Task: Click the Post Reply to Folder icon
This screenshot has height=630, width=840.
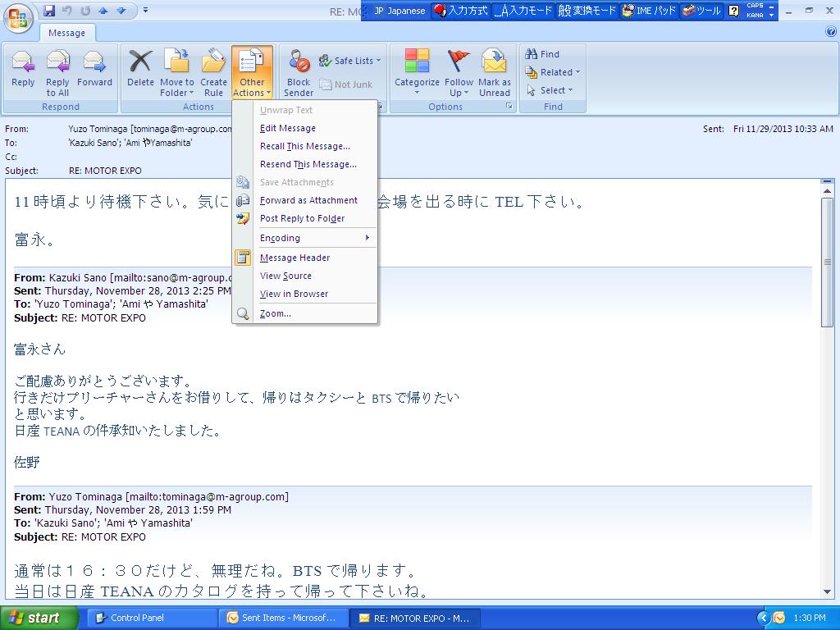Action: click(x=243, y=218)
